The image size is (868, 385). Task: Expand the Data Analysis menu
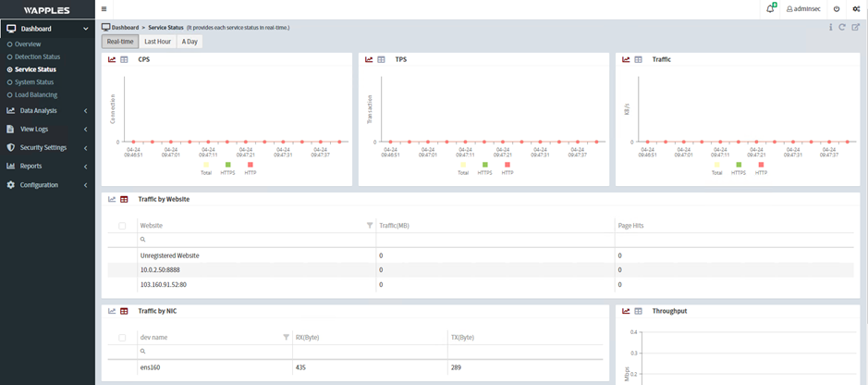(x=47, y=111)
